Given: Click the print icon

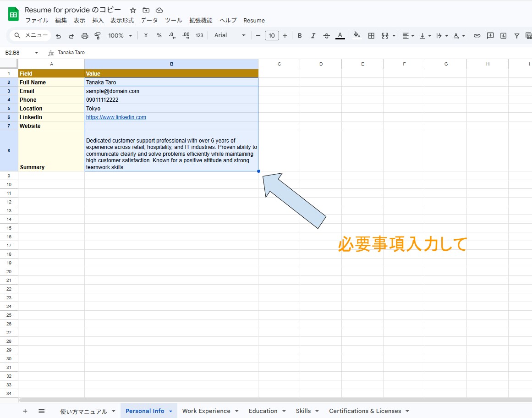Looking at the screenshot, I should point(85,36).
